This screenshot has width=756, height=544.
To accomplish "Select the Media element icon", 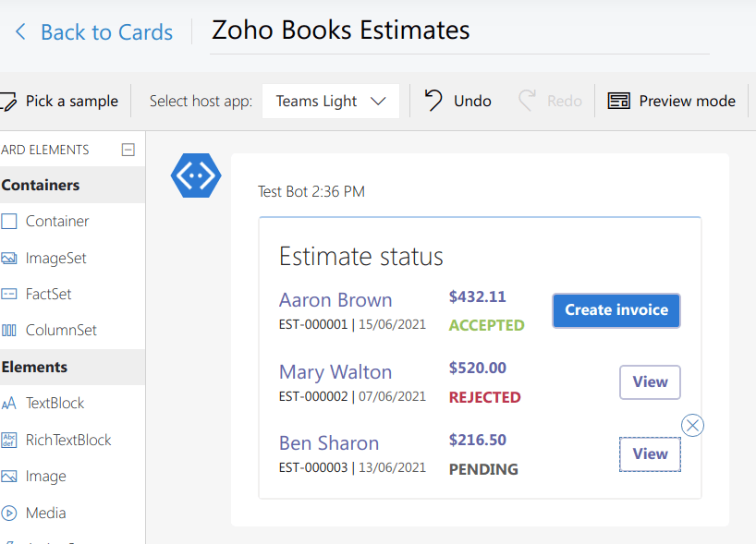I will [8, 514].
